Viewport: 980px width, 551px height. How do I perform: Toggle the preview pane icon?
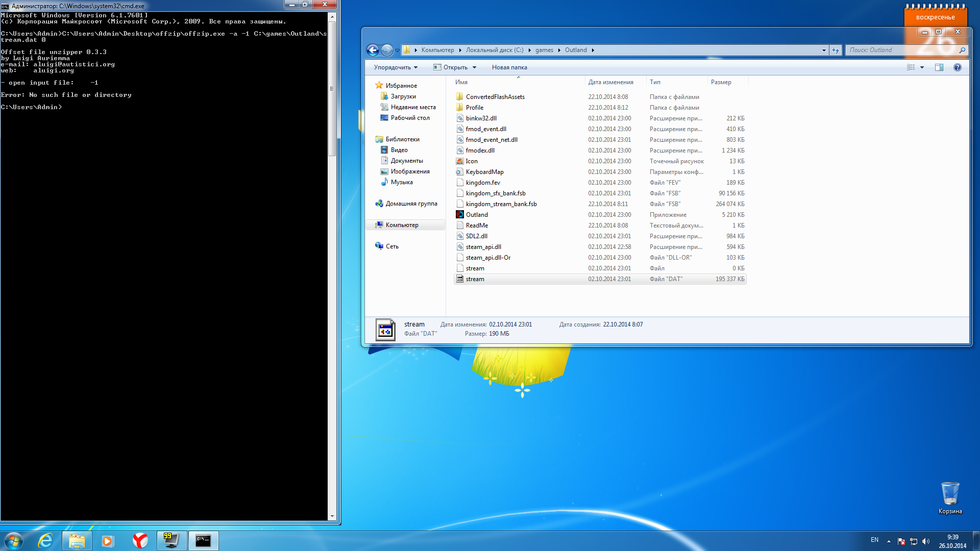[x=939, y=67]
